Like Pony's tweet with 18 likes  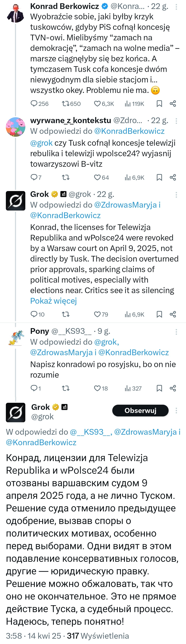pos(97,388)
